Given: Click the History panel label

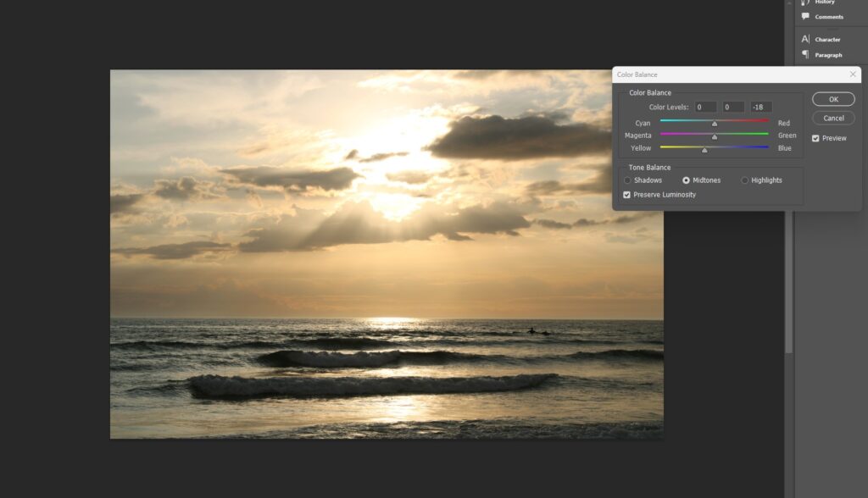Looking at the screenshot, I should [x=824, y=3].
